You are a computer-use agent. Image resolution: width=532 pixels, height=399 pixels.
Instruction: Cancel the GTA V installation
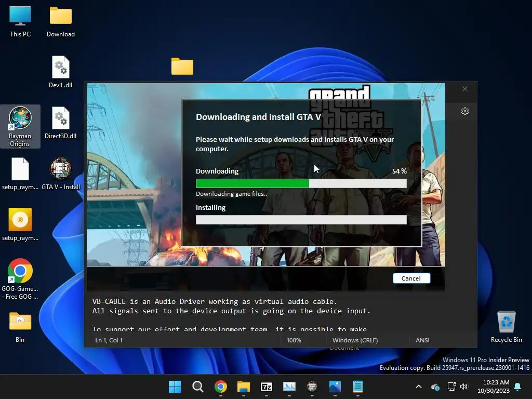click(x=411, y=278)
